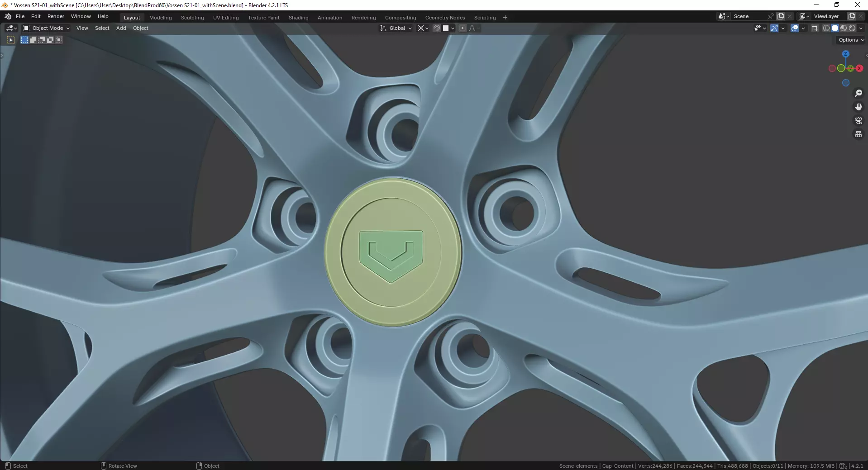Switch to rendered viewport shading

852,28
